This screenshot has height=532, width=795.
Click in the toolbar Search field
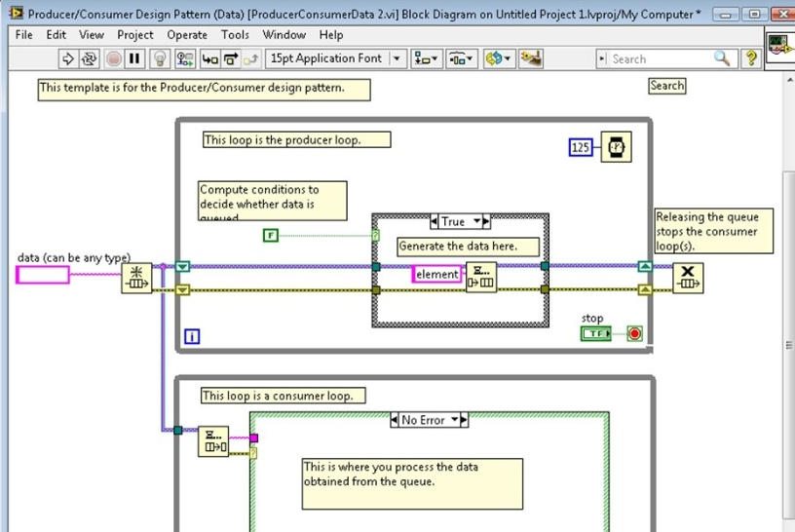(x=662, y=58)
